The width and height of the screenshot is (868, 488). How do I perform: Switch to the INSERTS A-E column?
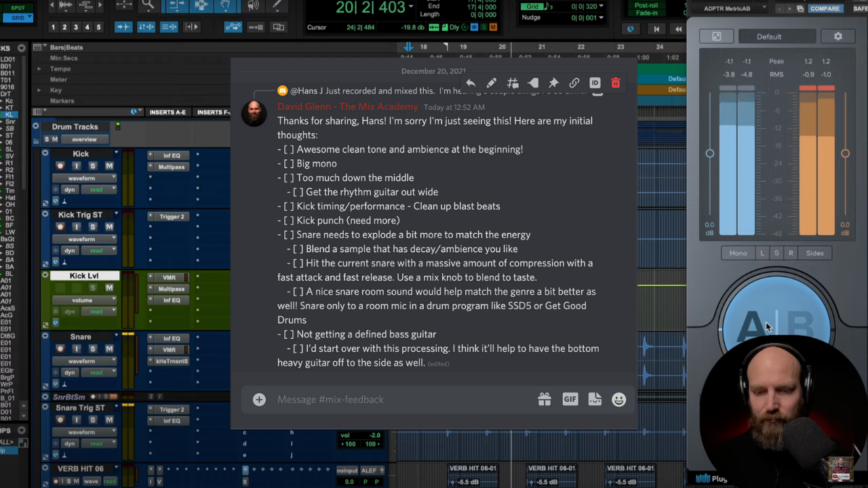coord(167,112)
